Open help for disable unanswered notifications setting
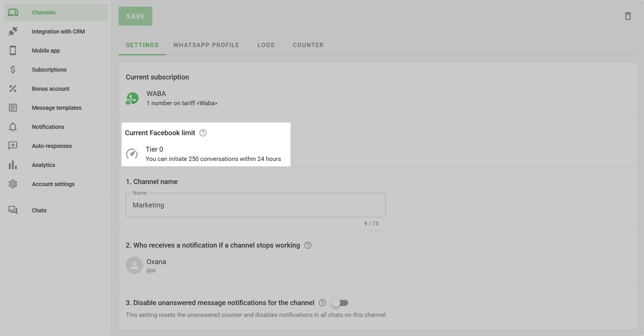The width and height of the screenshot is (644, 336). 322,303
